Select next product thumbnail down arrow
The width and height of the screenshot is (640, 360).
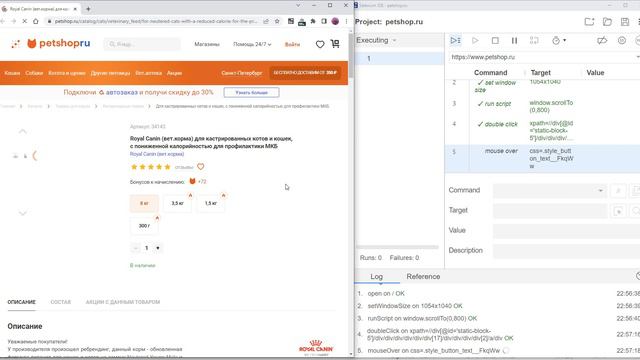pos(23,213)
